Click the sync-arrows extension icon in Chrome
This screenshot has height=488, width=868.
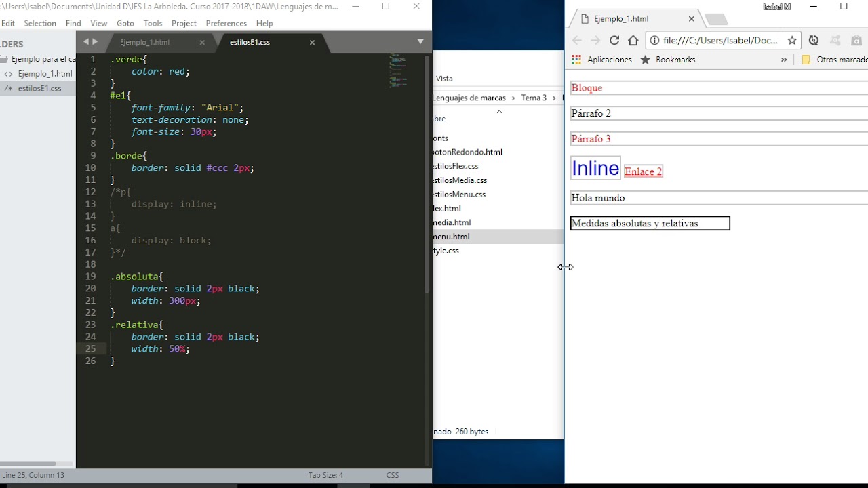814,40
